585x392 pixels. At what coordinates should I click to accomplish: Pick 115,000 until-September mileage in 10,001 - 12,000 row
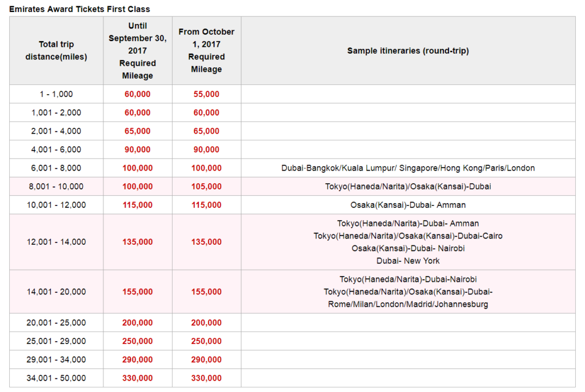(138, 205)
